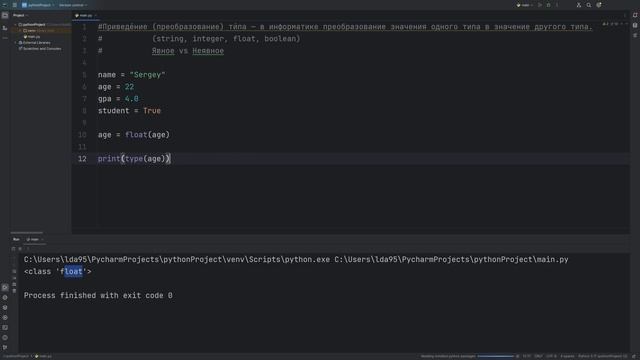Image resolution: width=640 pixels, height=360 pixels.
Task: Click the highlighted 'float' in console output
Action: 73,271
